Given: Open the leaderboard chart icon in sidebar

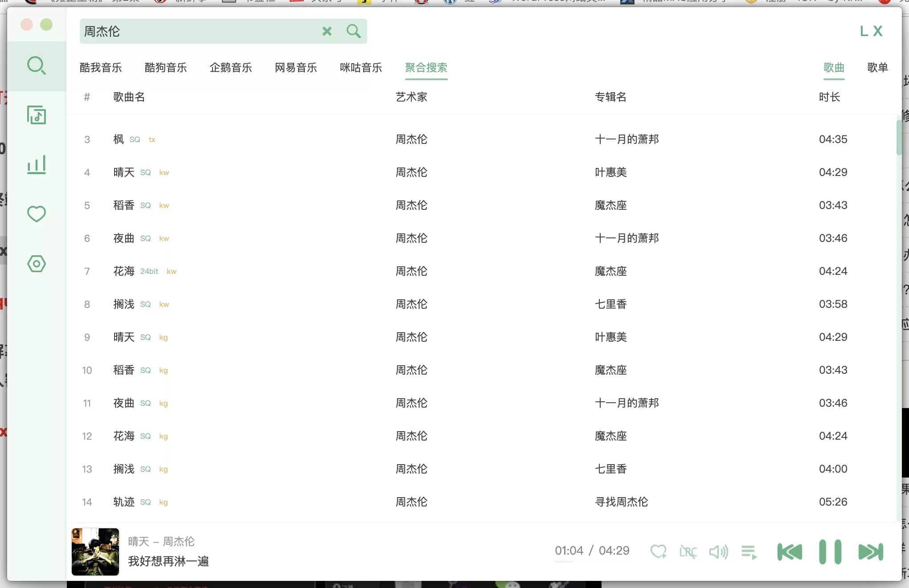Looking at the screenshot, I should coord(37,165).
